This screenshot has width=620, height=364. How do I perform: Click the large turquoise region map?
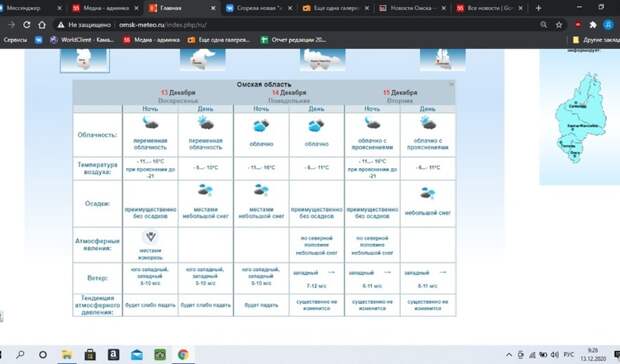coord(579,118)
